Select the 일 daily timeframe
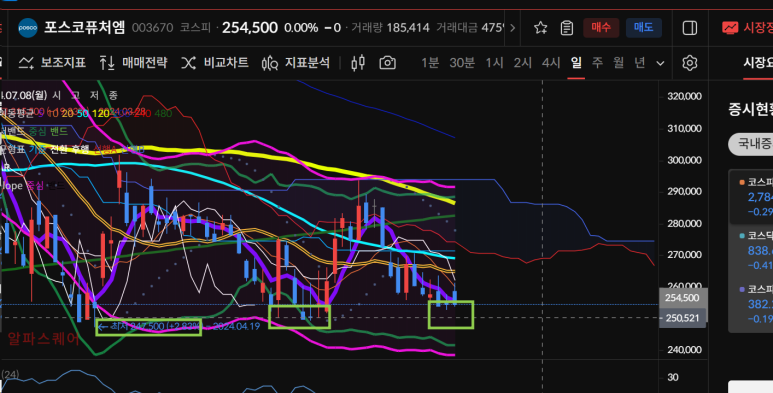This screenshot has height=393, width=773. 576,63
